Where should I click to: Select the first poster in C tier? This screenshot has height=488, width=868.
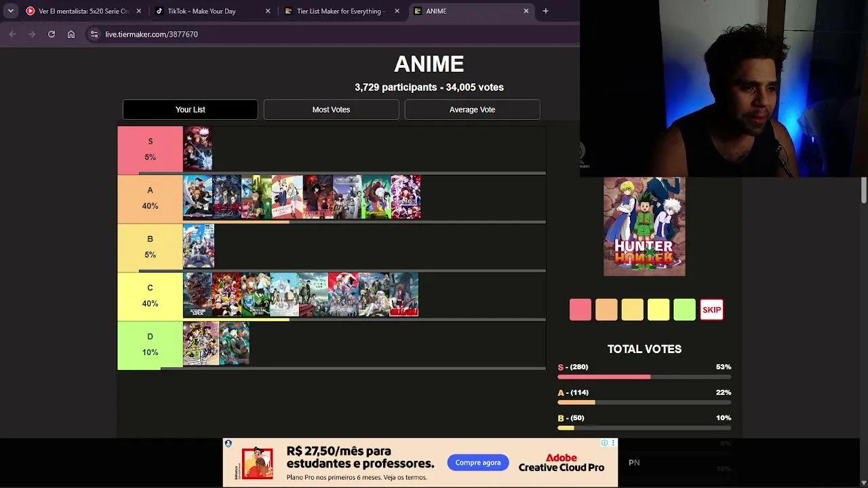[x=198, y=295]
